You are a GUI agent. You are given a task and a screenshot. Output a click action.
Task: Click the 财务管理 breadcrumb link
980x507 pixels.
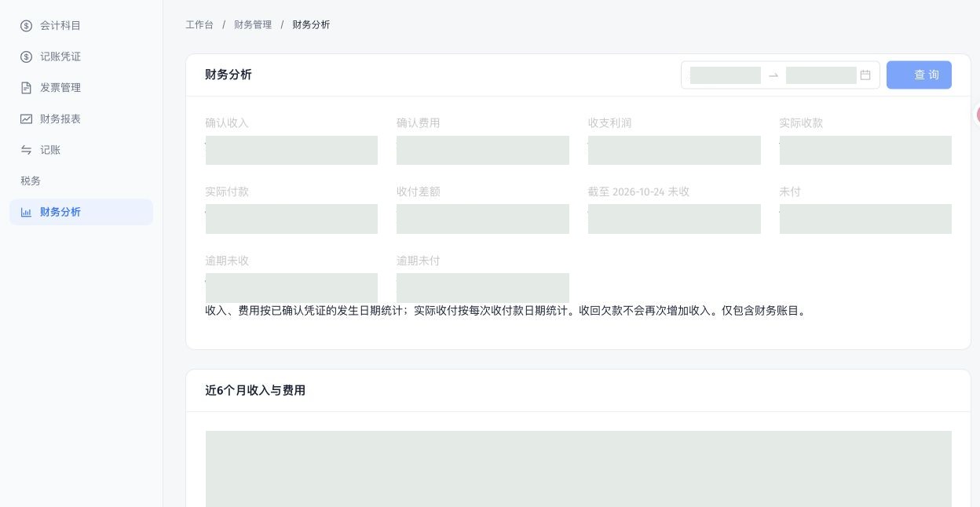253,25
